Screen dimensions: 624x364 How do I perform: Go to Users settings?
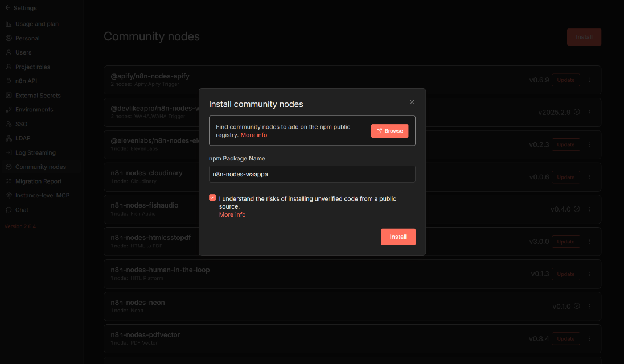[23, 52]
